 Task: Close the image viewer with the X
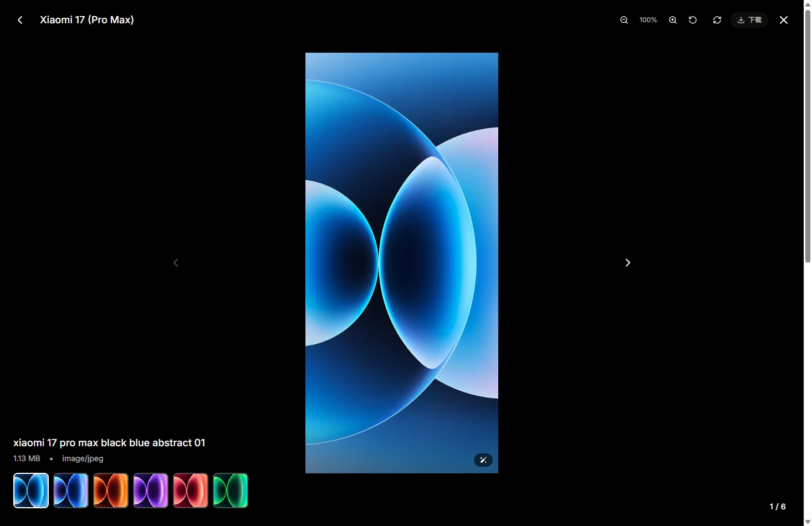tap(783, 19)
